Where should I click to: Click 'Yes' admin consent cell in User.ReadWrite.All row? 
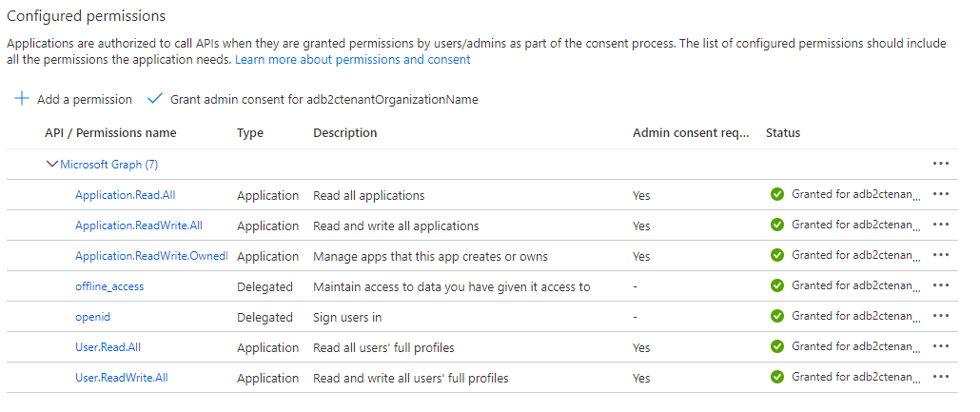click(641, 379)
